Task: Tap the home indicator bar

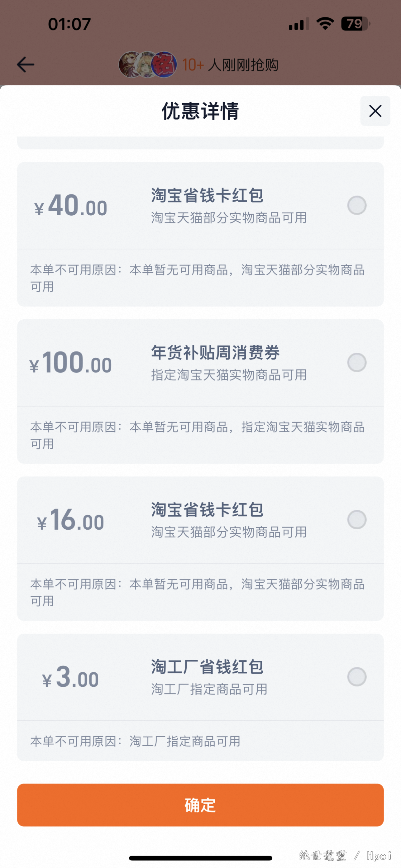Action: click(200, 858)
